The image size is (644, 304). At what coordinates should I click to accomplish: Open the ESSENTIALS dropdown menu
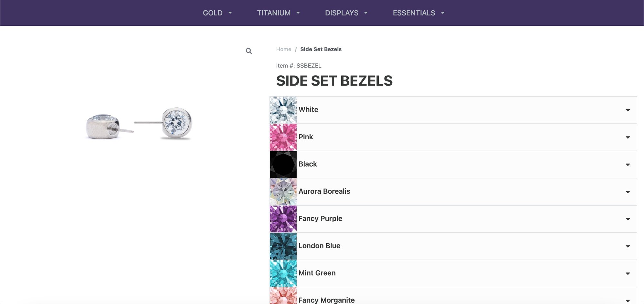(418, 13)
